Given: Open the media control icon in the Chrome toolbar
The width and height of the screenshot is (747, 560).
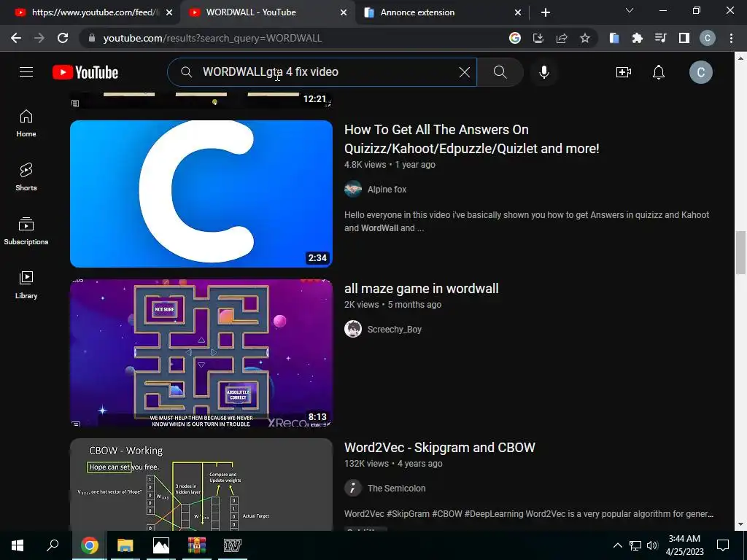Looking at the screenshot, I should point(660,38).
